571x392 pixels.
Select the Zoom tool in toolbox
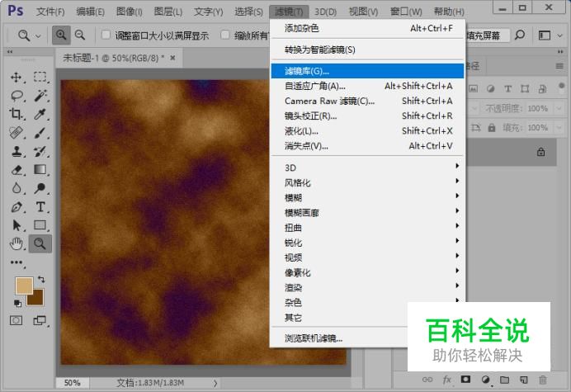coord(40,243)
